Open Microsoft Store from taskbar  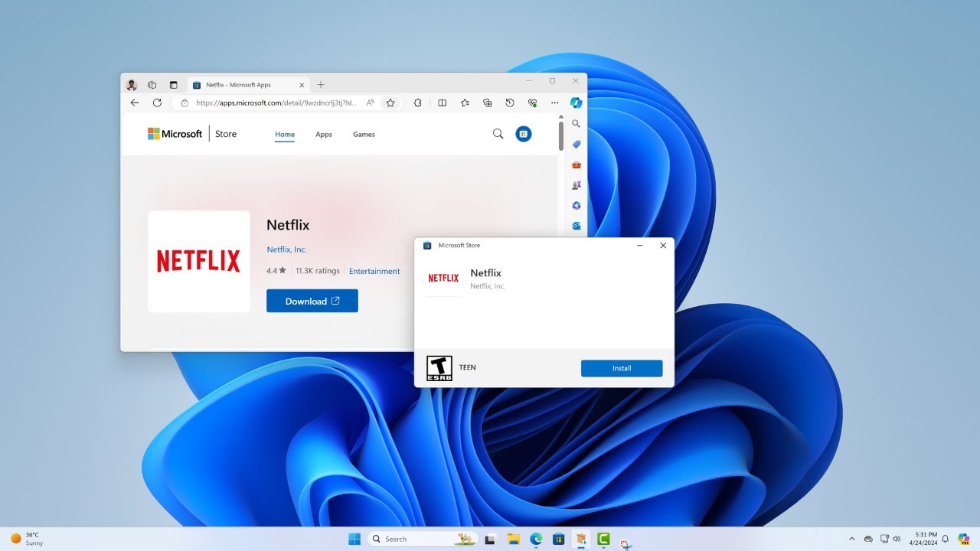click(559, 539)
